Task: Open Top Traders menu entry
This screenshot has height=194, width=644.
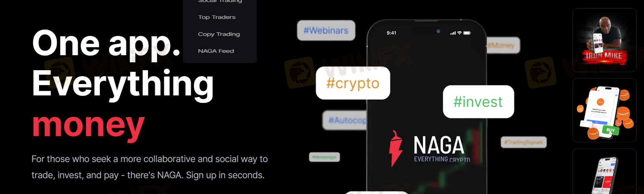Action: pyautogui.click(x=217, y=17)
